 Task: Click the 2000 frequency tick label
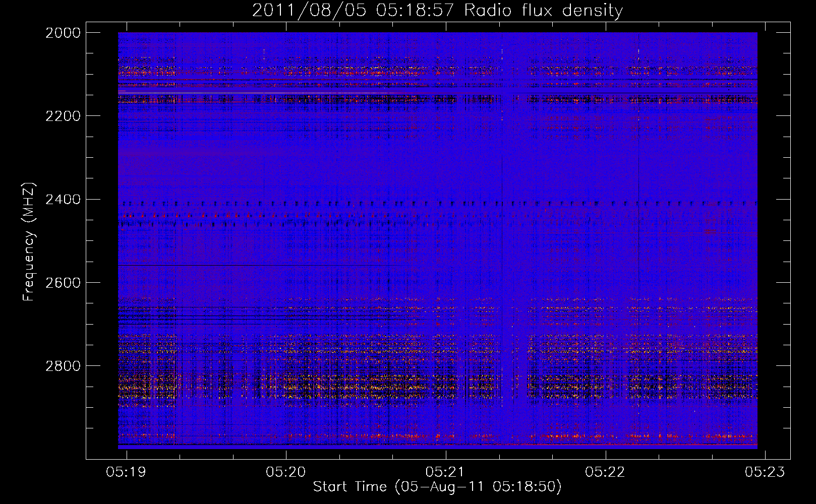pos(63,33)
